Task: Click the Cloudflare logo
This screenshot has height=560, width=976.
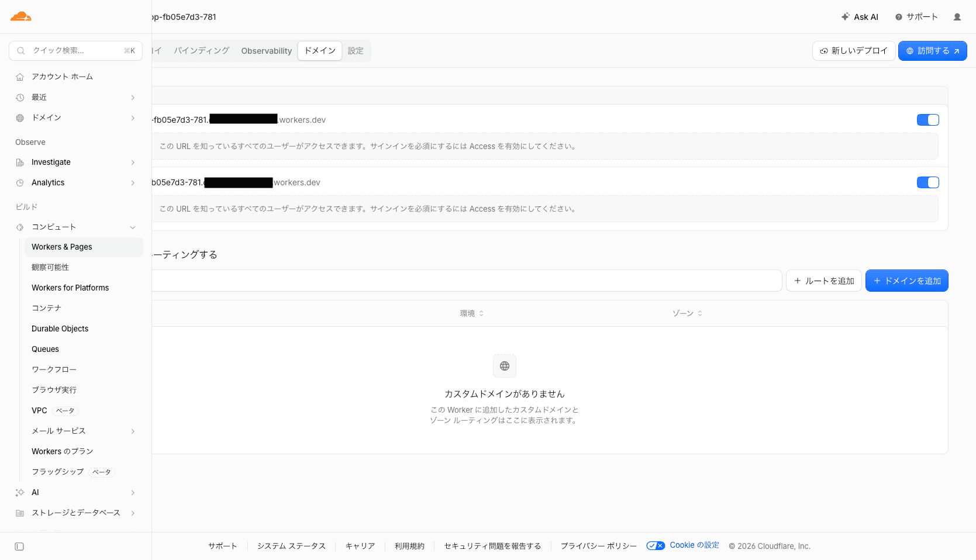Action: pyautogui.click(x=20, y=16)
